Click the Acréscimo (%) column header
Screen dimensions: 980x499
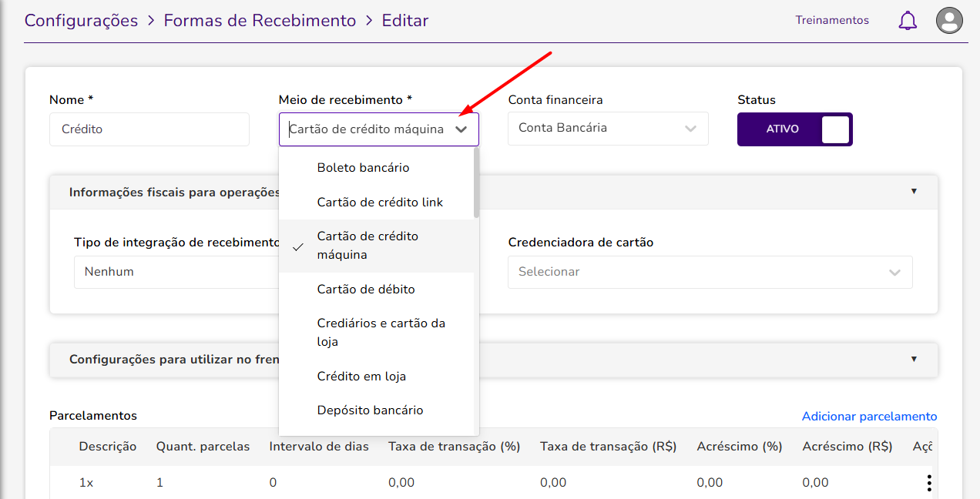[740, 447]
